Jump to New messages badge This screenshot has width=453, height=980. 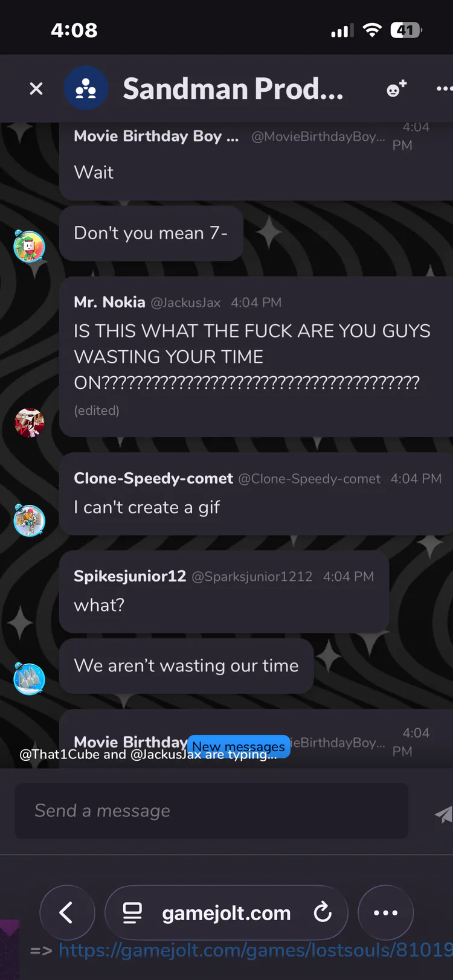239,746
